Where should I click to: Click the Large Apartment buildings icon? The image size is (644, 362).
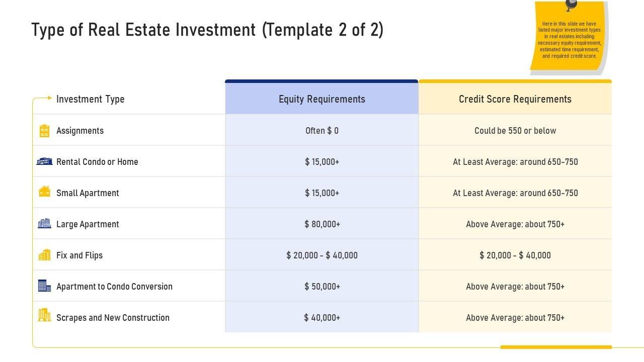[x=44, y=223]
